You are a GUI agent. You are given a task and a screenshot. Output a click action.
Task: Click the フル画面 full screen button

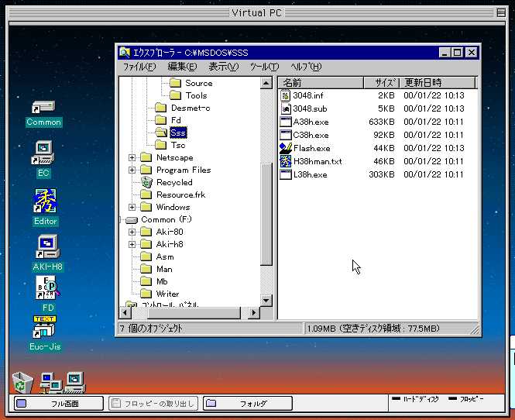58,403
